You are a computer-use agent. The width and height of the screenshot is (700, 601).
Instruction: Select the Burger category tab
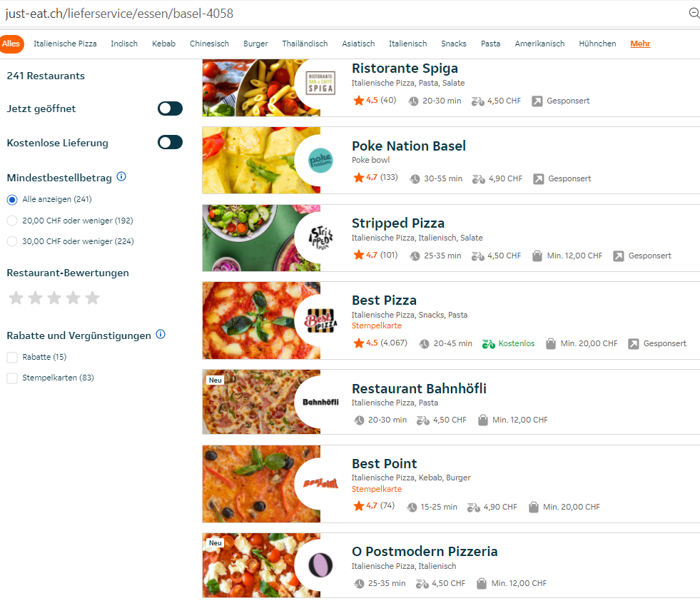pyautogui.click(x=255, y=44)
